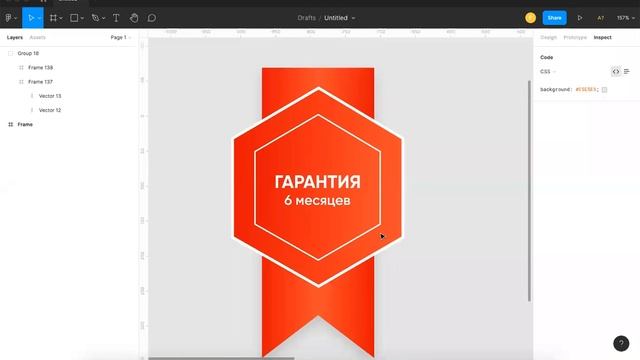Viewport: 640px width, 360px height.
Task: Switch to the Inspect tab
Action: pos(602,38)
